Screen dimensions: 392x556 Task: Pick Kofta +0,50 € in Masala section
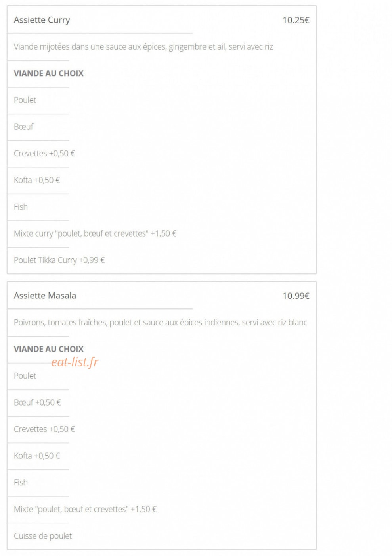(x=37, y=456)
